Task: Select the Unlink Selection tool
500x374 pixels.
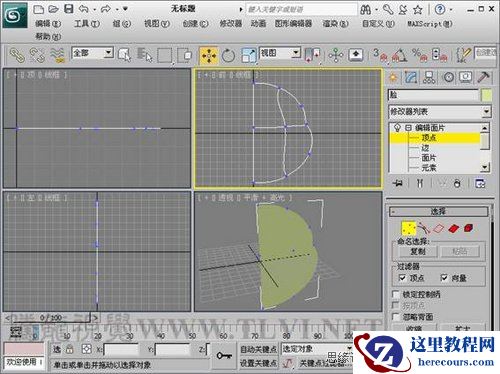Action: 37,55
